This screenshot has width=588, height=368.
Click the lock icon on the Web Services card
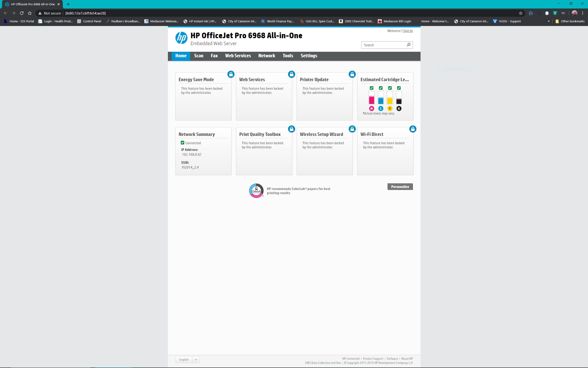click(291, 74)
